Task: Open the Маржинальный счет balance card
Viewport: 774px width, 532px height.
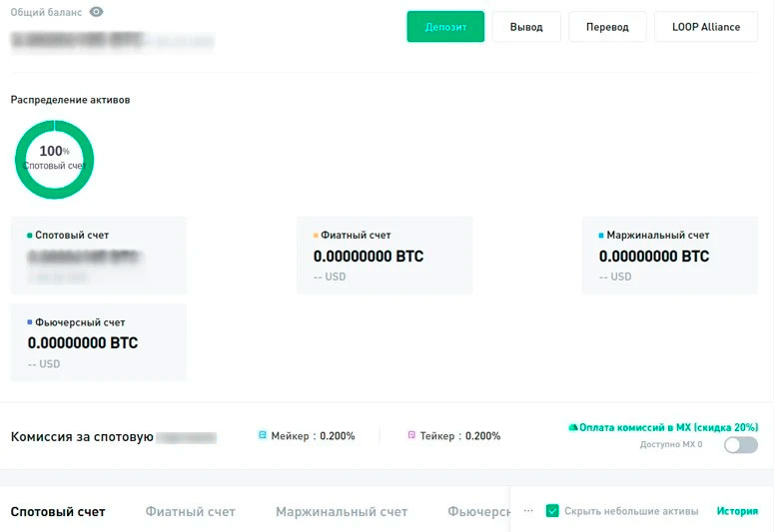Action: click(x=669, y=256)
